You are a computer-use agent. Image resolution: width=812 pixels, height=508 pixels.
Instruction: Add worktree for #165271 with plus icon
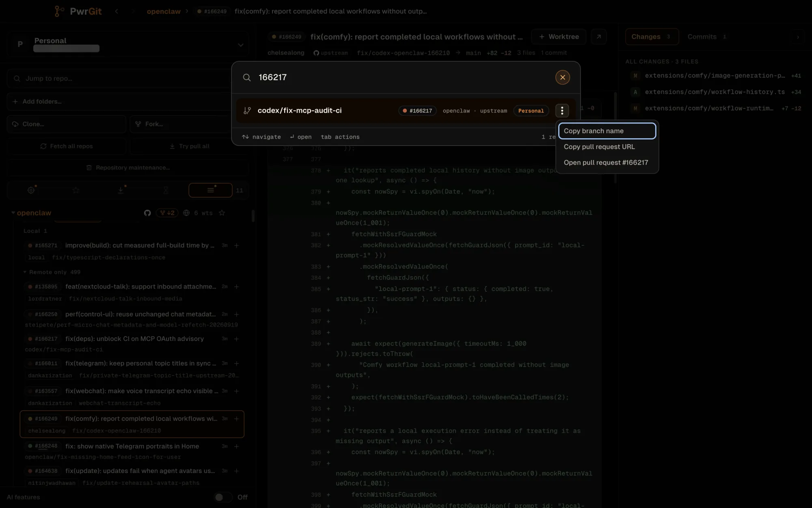coord(236,245)
